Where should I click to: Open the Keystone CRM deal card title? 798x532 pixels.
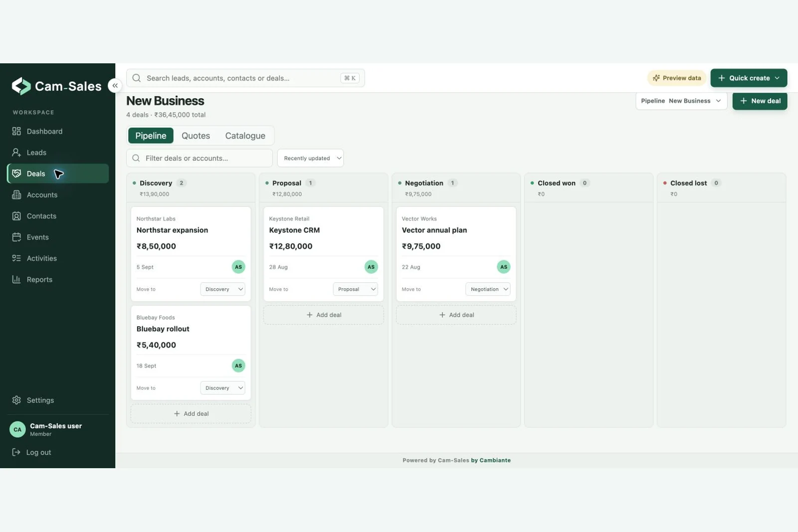click(294, 230)
